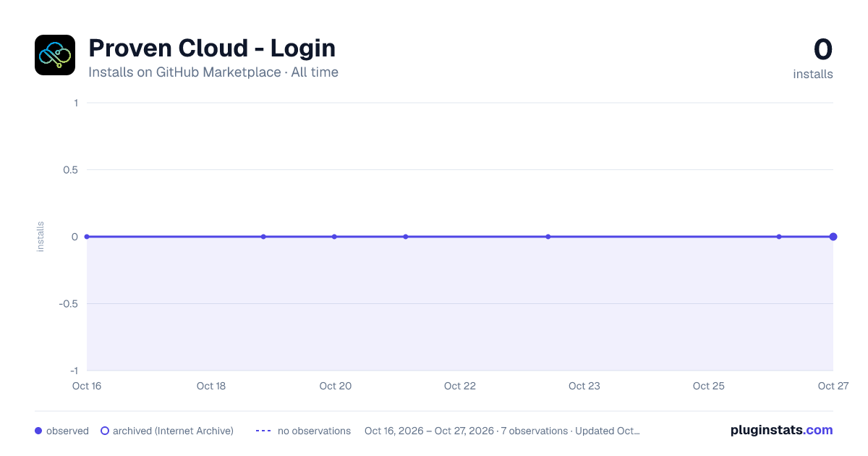Click the 'no observations' legend label
The height and width of the screenshot is (456, 868).
tap(314, 431)
